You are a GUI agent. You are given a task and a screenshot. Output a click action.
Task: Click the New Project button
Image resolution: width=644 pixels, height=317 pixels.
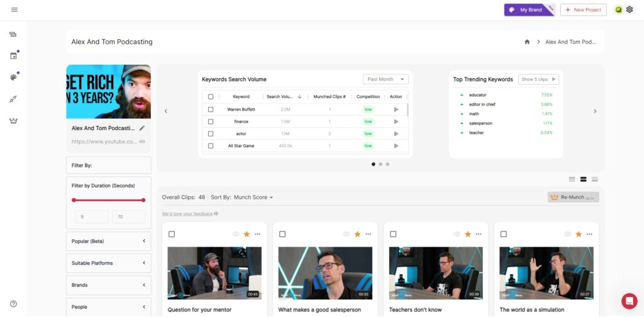coord(584,9)
